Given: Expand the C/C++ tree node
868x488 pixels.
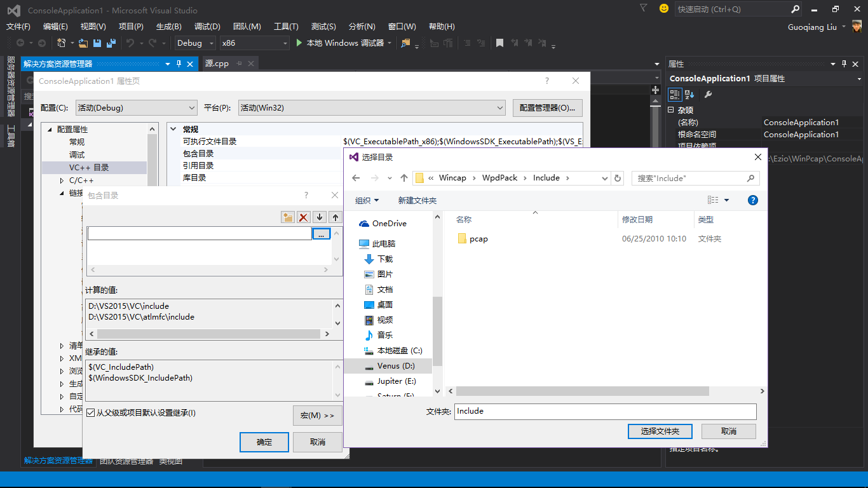Looking at the screenshot, I should click(62, 180).
